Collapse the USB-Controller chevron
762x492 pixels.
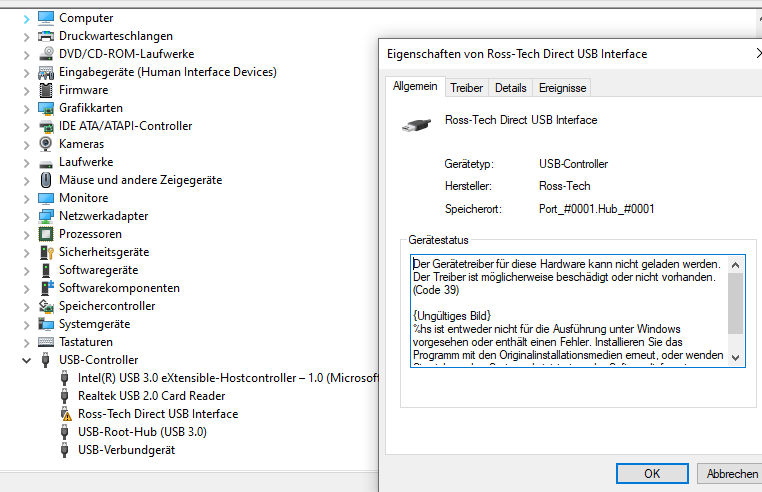pyautogui.click(x=26, y=360)
